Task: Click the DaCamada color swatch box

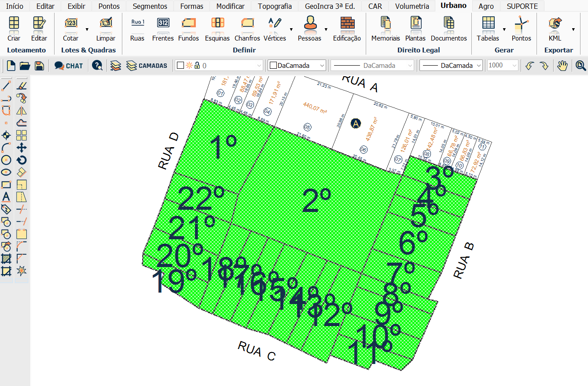Action: [273, 66]
